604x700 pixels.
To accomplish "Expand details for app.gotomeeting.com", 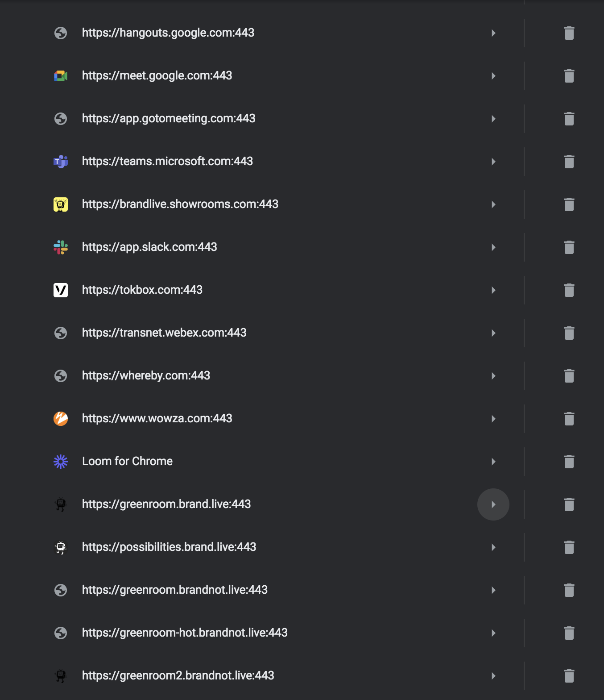I will point(493,119).
